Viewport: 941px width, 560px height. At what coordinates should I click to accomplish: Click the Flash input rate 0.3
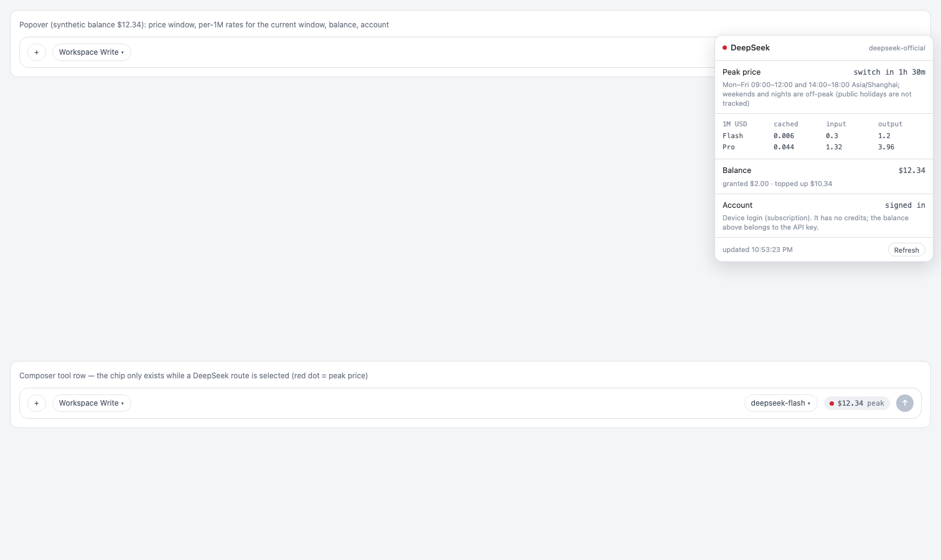tap(832, 136)
